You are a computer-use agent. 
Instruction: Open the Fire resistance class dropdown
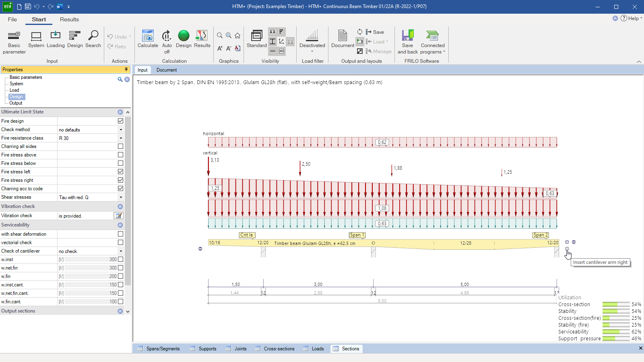click(120, 138)
